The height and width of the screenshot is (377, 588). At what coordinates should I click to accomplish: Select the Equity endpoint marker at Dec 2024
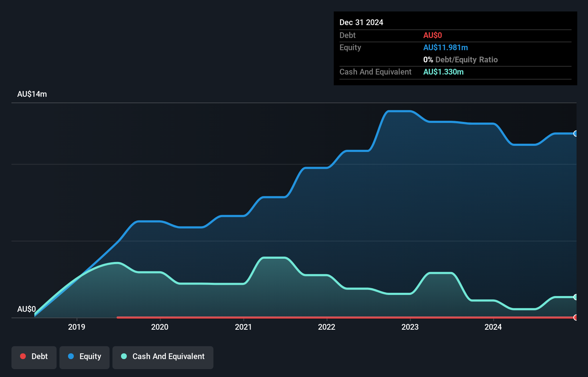(575, 134)
